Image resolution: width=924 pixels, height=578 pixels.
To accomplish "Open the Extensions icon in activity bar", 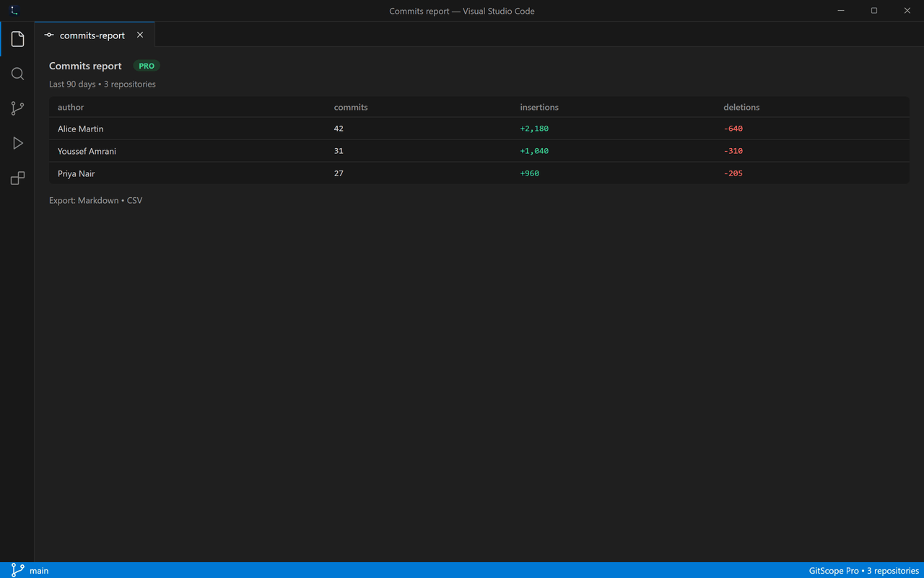I will tap(17, 178).
